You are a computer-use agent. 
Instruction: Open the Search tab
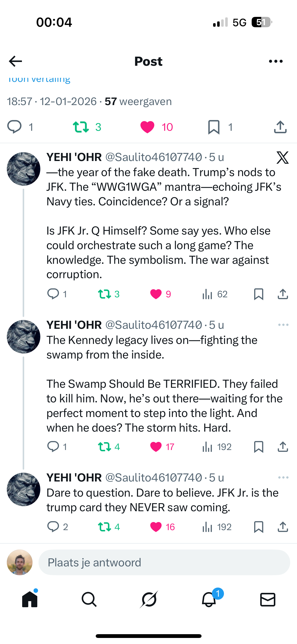(89, 599)
